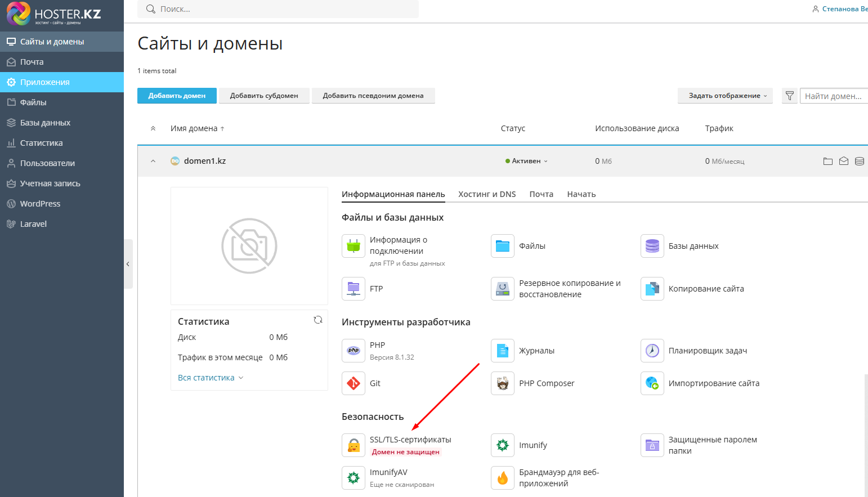Click the Добавить домен button
This screenshot has width=868, height=497.
(x=177, y=96)
